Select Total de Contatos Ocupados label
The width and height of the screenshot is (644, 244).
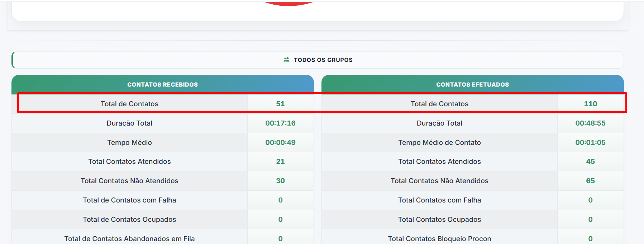point(129,219)
